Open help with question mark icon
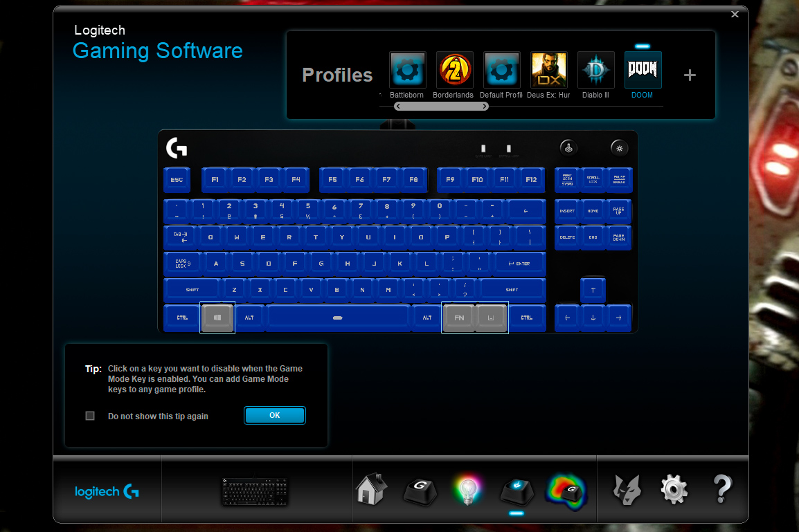 point(722,488)
